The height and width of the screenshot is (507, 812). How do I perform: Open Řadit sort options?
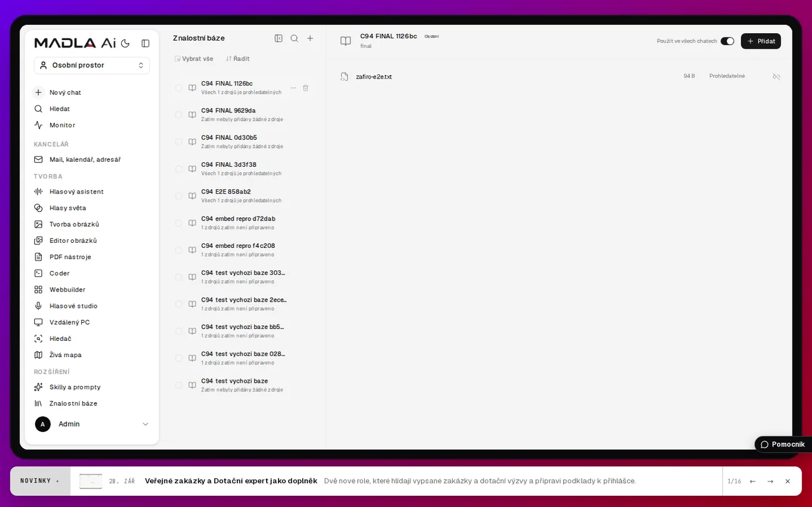click(x=238, y=59)
